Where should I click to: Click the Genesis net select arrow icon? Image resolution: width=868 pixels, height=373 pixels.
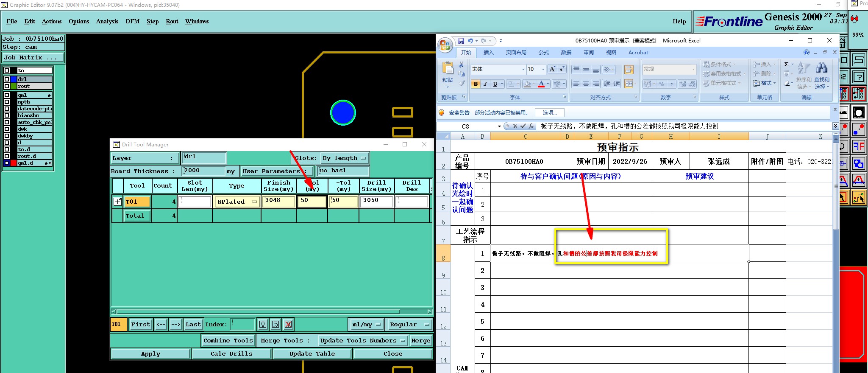(859, 197)
